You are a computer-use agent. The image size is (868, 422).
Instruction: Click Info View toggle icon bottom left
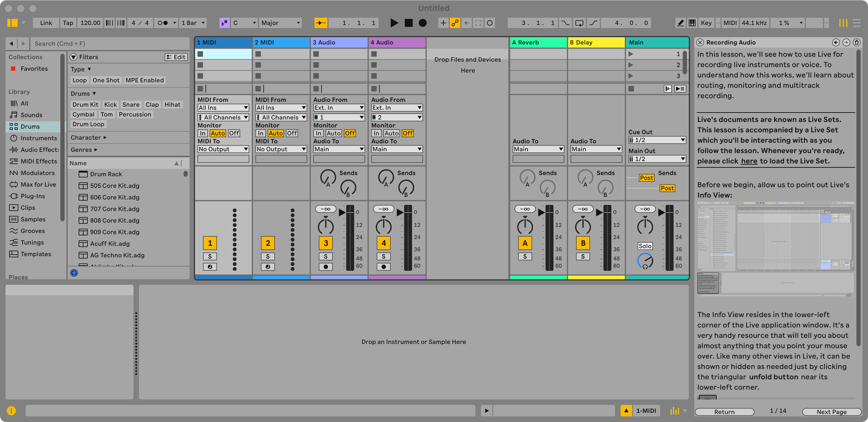tap(11, 410)
